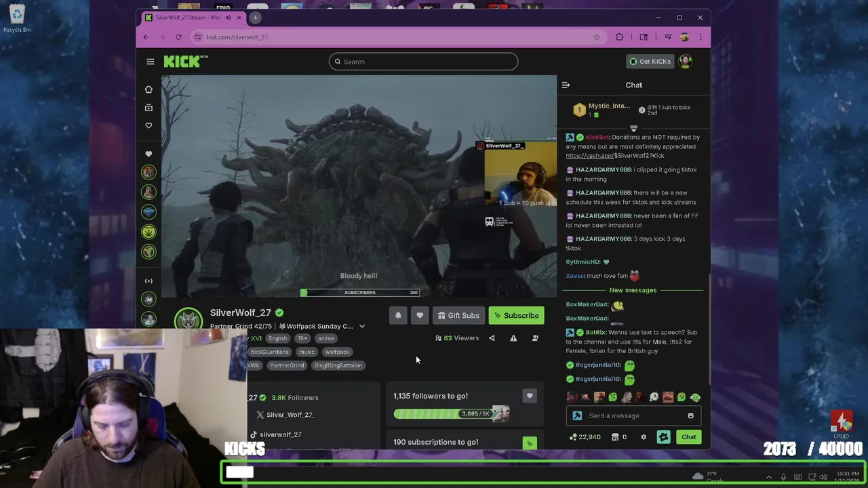Open the browser extensions puzzle icon
868x488 pixels.
[619, 37]
